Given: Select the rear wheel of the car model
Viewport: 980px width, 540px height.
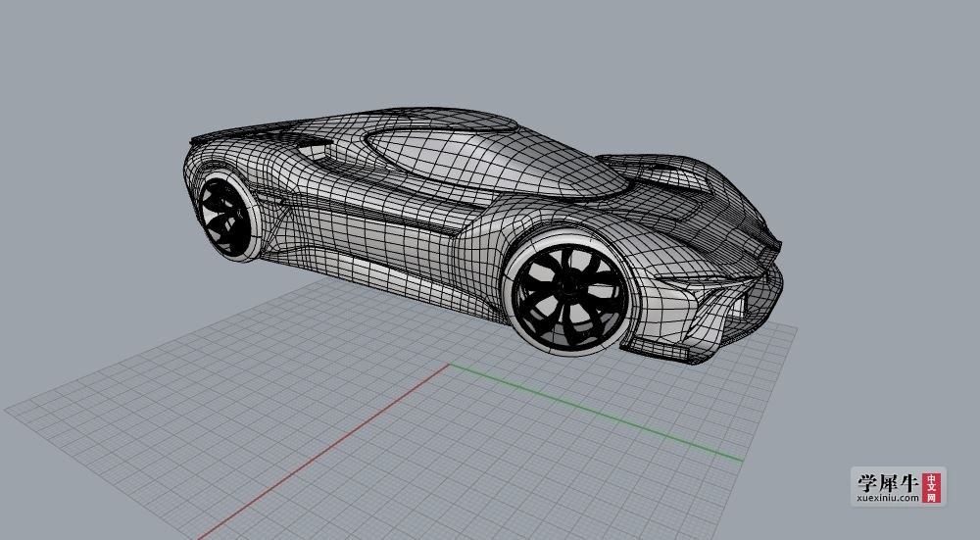Looking at the screenshot, I should [227, 217].
